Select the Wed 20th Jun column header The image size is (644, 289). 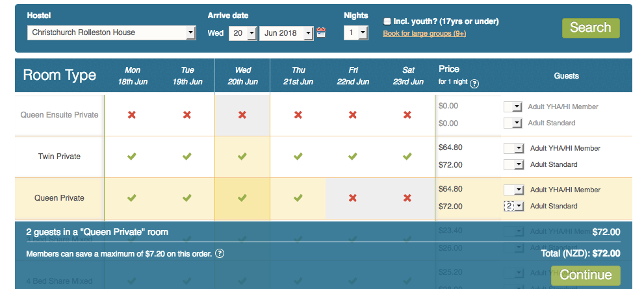point(243,76)
